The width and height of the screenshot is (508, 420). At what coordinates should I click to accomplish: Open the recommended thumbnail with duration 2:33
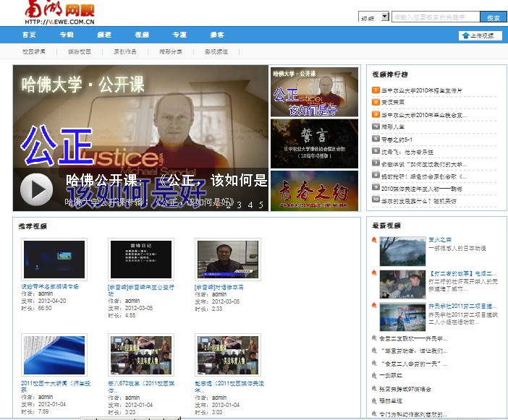(x=228, y=260)
